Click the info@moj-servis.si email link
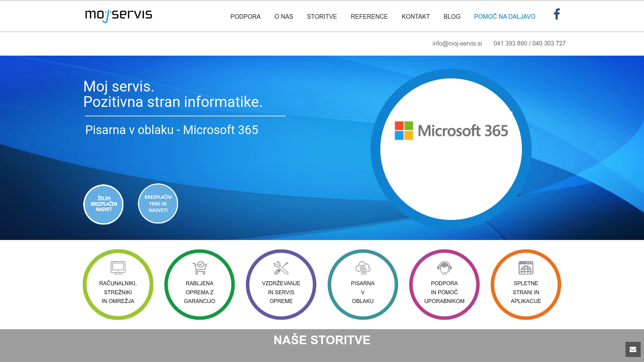Viewport: 644px width, 362px height. coord(457,43)
